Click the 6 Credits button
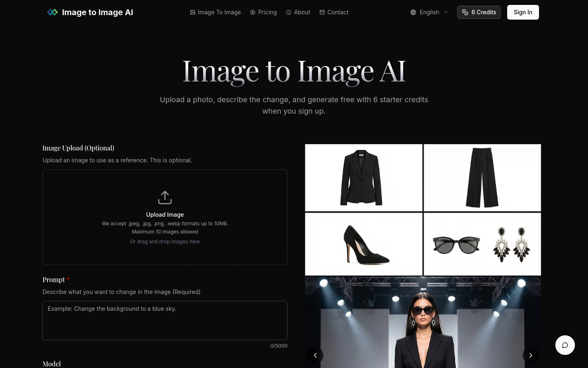 coord(479,12)
